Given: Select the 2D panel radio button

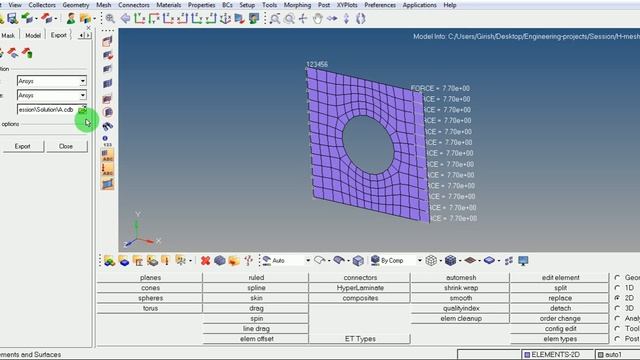Looking at the screenshot, I should tap(617, 298).
